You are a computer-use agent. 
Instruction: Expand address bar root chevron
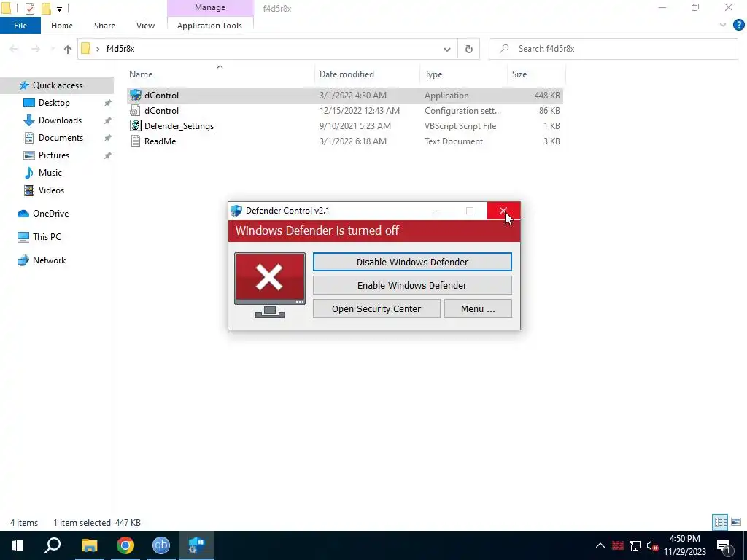(98, 49)
